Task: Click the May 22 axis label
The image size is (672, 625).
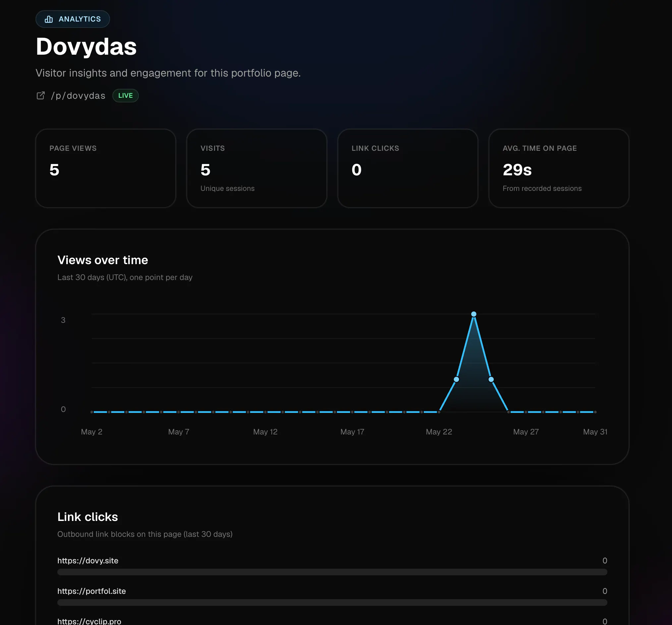Action: [439, 432]
